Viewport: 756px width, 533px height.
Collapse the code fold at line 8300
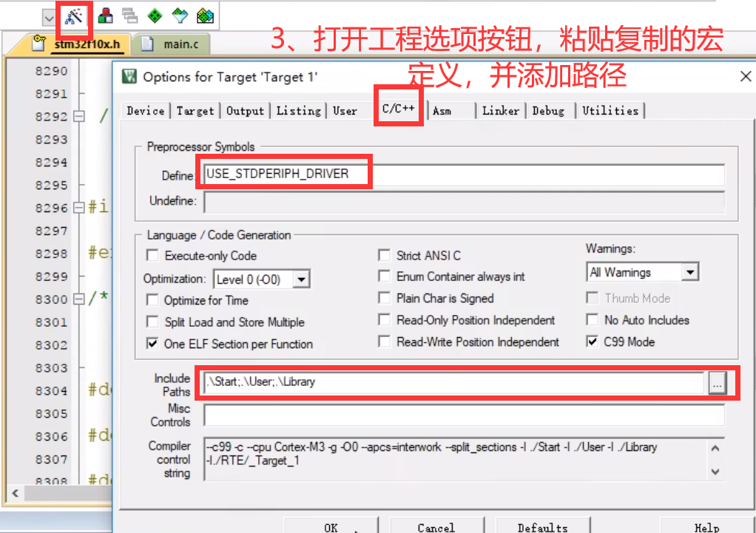[78, 299]
